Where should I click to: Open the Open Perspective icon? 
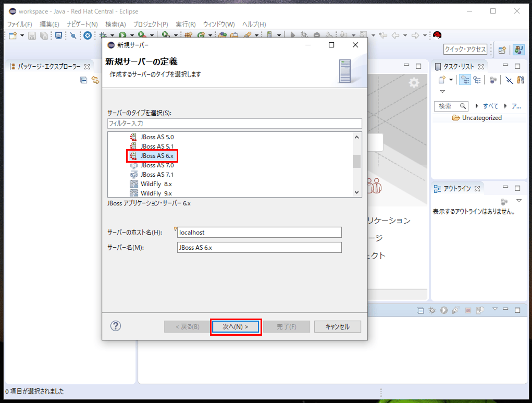pyautogui.click(x=502, y=50)
